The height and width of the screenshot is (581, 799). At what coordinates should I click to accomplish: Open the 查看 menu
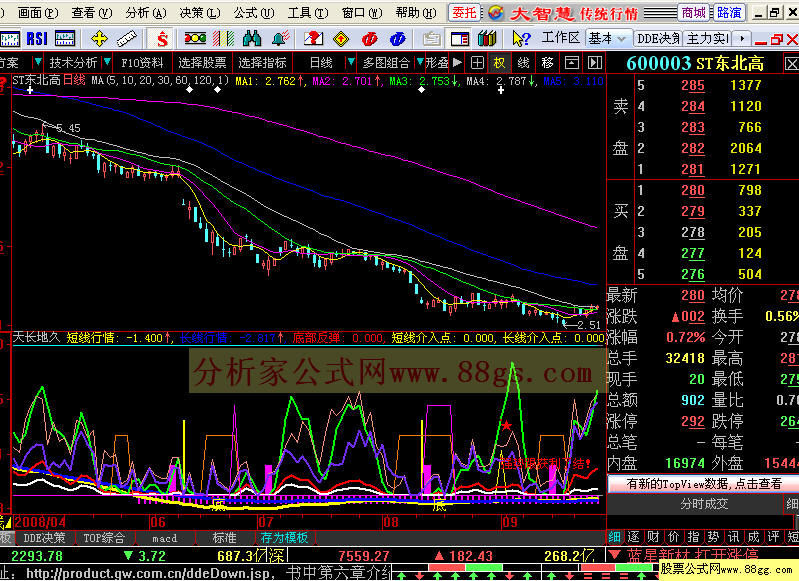[x=91, y=13]
